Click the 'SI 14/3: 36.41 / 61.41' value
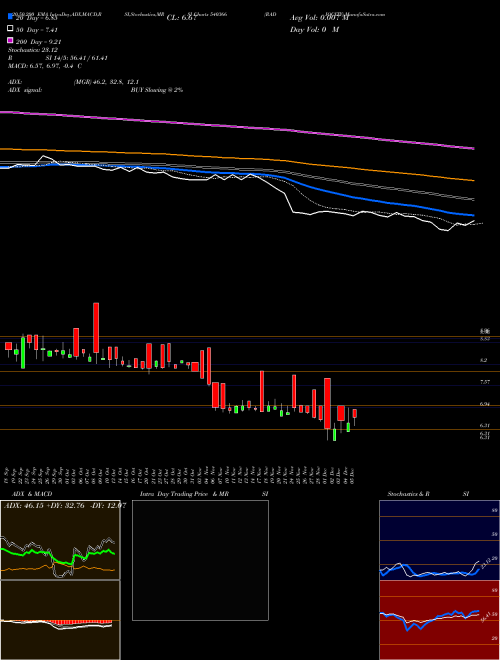500x660 pixels. [76, 58]
